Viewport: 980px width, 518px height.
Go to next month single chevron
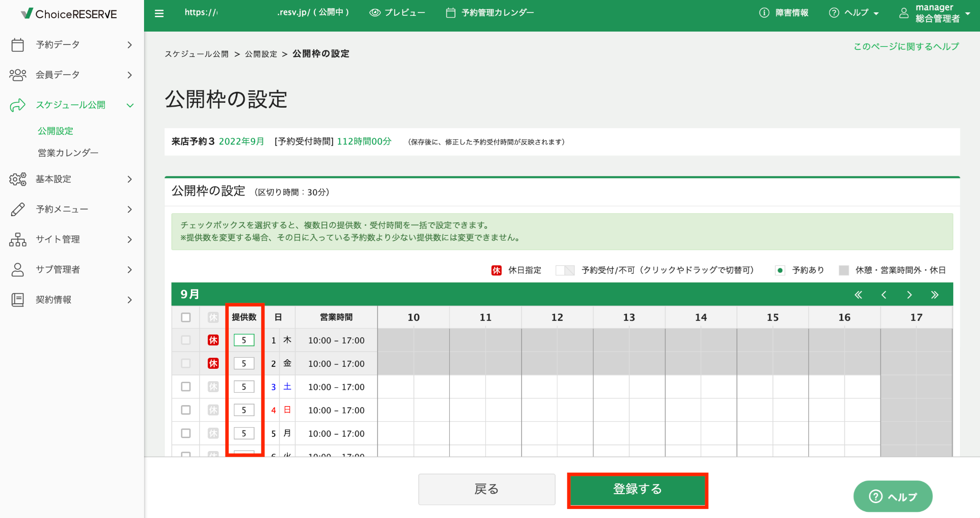pyautogui.click(x=909, y=295)
